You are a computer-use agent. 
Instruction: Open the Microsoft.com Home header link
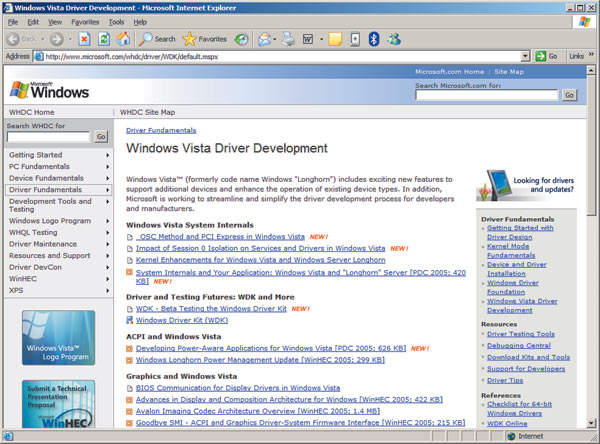450,72
